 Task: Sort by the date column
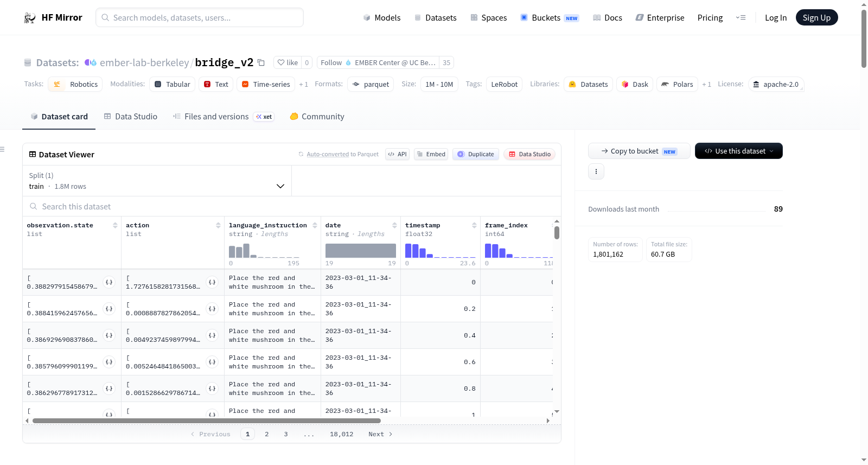[394, 225]
